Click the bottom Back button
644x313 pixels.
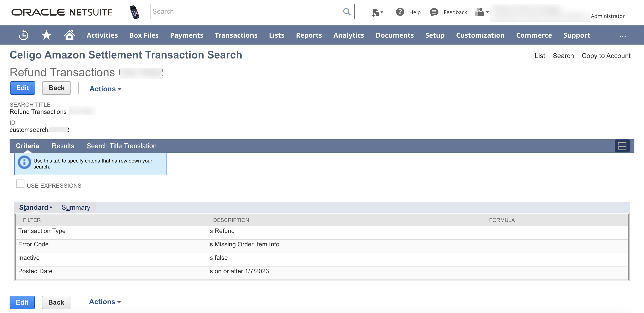56,302
